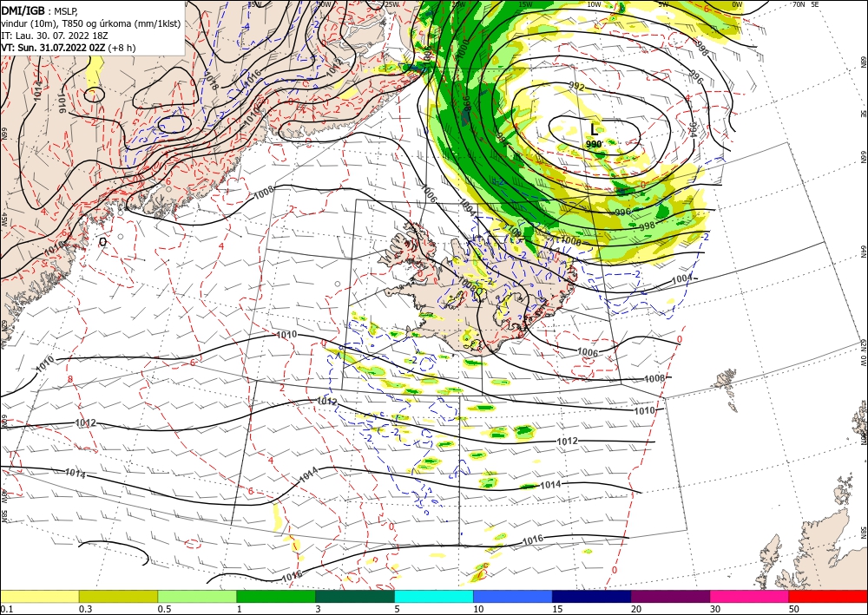This screenshot has height=615, width=868.
Task: Click the '0.3' legend scale value
Action: [85, 609]
